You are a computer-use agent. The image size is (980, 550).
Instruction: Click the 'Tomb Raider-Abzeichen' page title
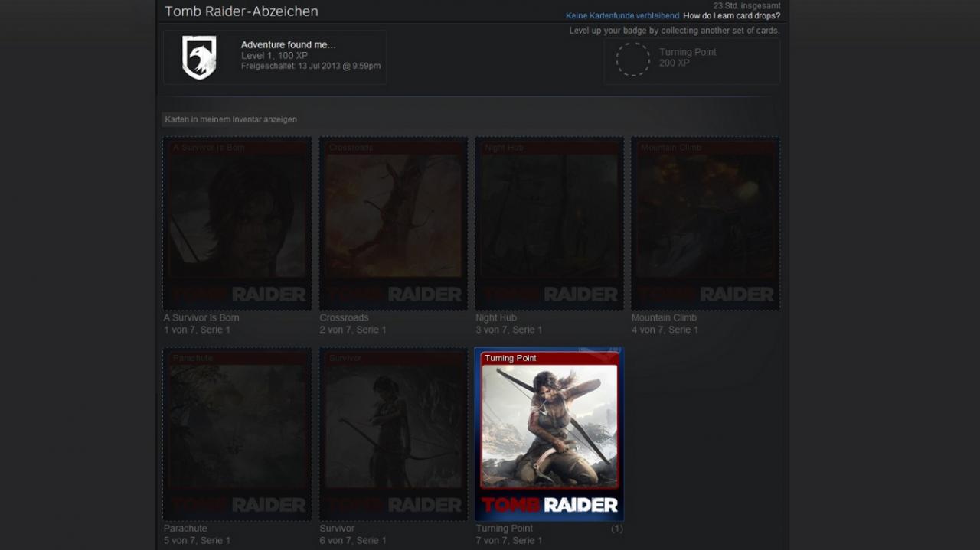click(241, 11)
